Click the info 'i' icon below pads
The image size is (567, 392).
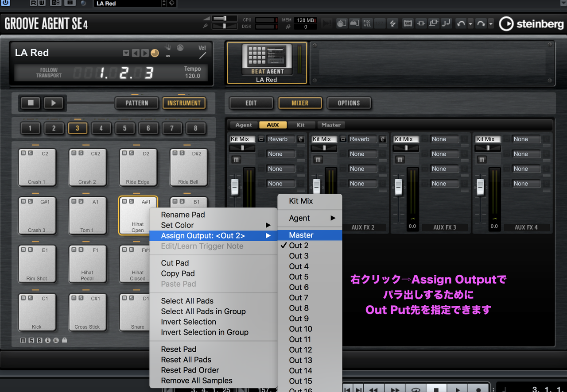[x=48, y=340]
